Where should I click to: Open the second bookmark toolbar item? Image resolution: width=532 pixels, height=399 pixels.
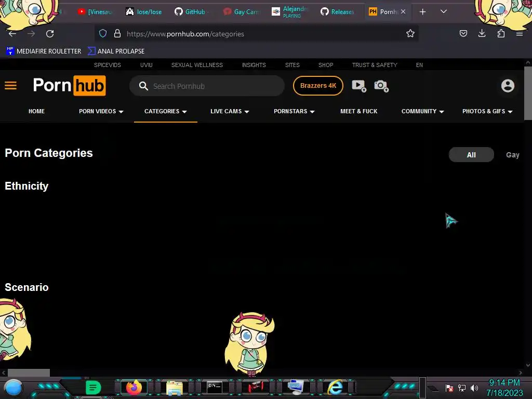point(116,51)
